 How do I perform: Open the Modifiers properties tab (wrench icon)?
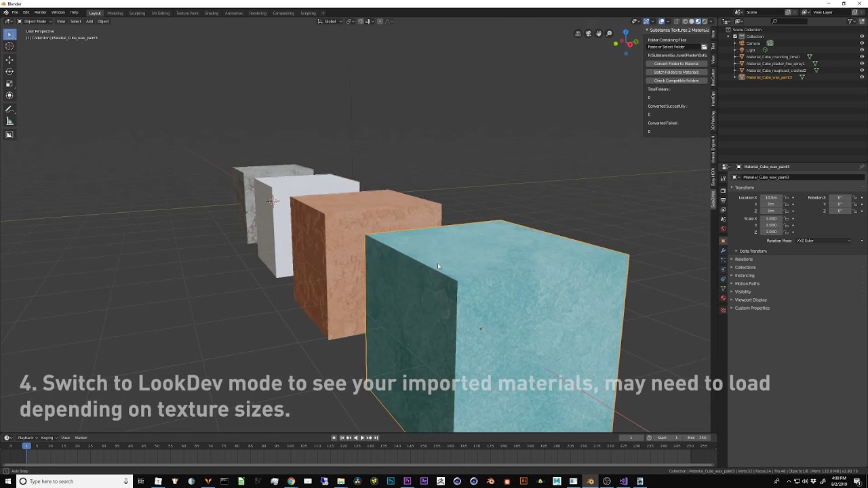point(723,251)
